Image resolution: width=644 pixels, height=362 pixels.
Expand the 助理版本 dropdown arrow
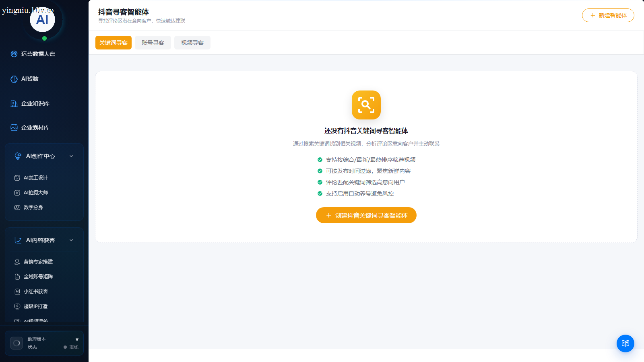(77, 339)
